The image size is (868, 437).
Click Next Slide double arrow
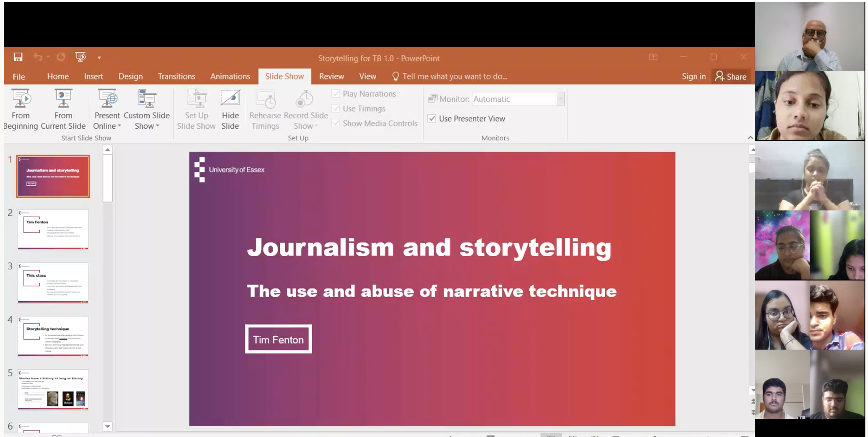[752, 412]
